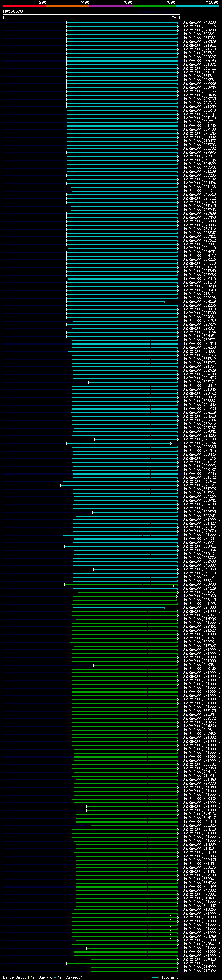This screenshot has height=980, width=222.
Task: Select the UniRef100_P51139 hit label
Action: click(199, 172)
